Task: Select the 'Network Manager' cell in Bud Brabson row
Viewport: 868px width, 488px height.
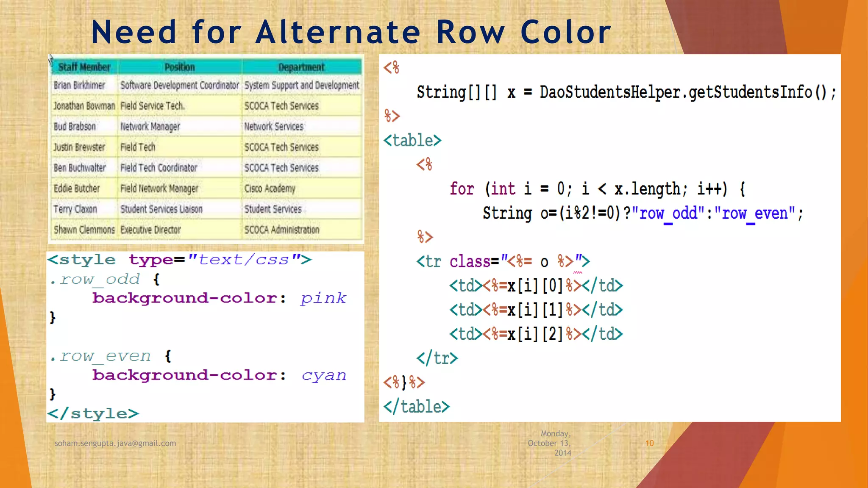Action: [x=180, y=126]
